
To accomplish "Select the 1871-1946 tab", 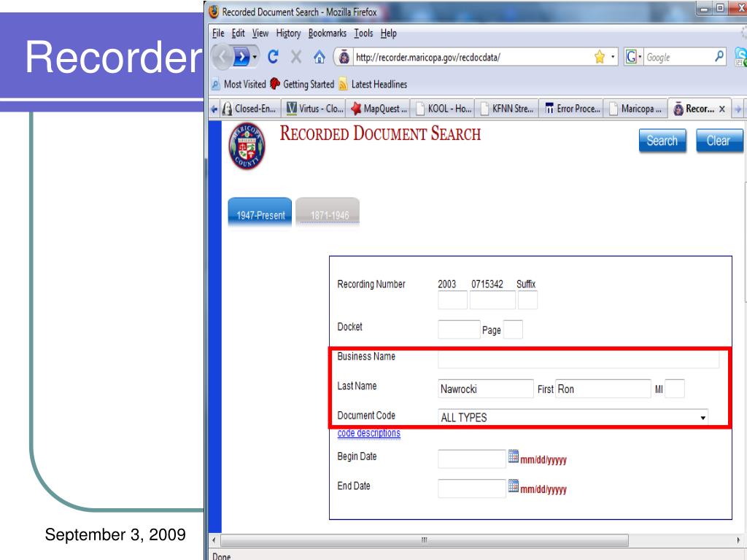I will click(x=328, y=213).
